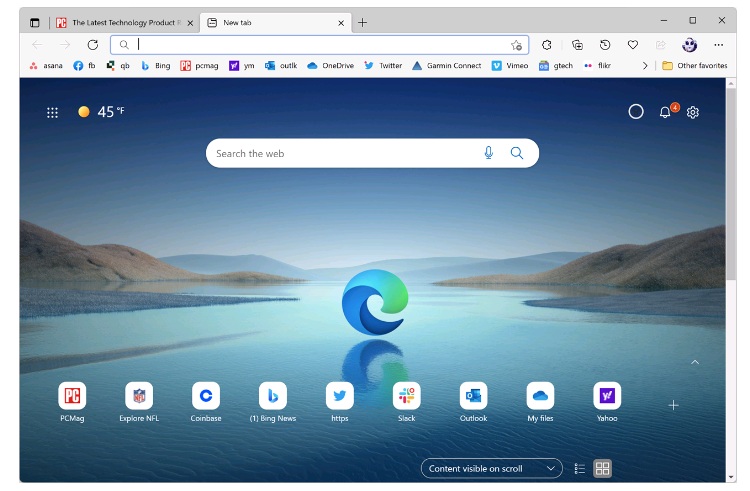Open asana favorite bookmark
Image resolution: width=750 pixels, height=491 pixels.
point(46,66)
